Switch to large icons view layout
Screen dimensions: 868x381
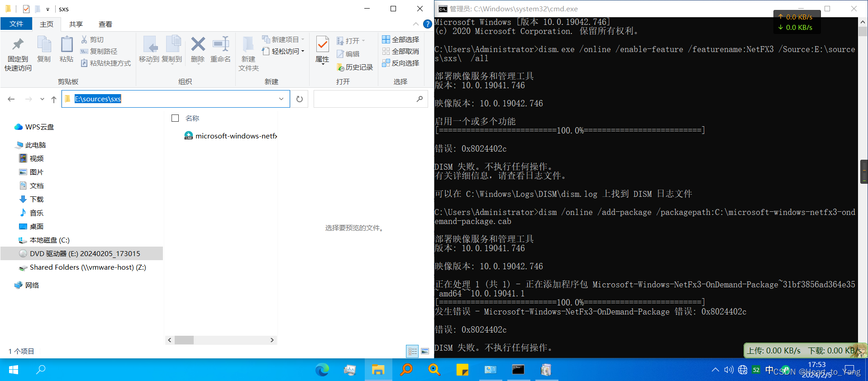[425, 351]
